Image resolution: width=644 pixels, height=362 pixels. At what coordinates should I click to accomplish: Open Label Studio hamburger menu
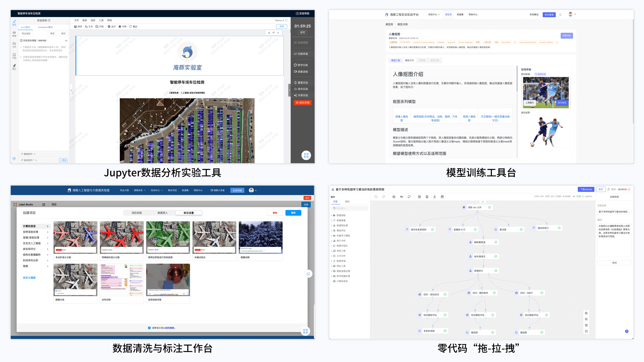[x=44, y=205]
